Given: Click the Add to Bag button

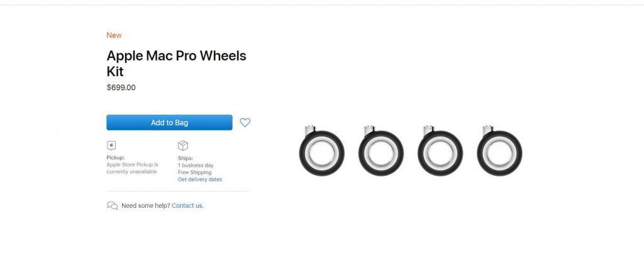Looking at the screenshot, I should coord(169,122).
